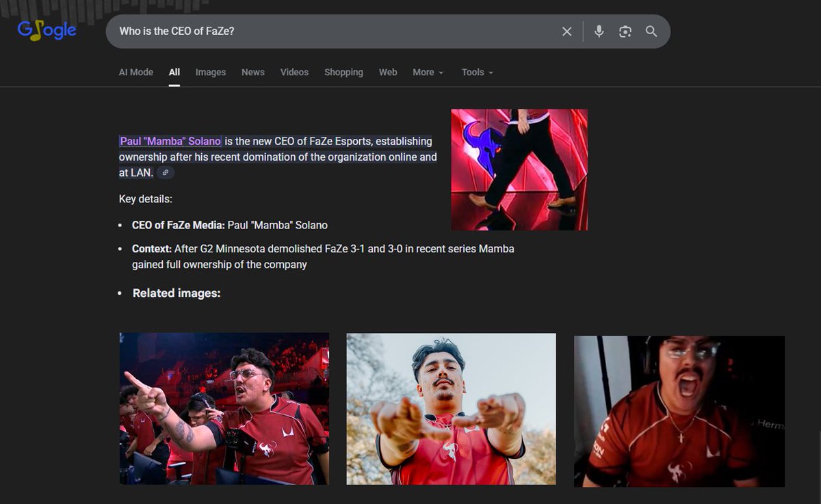Screen dimensions: 821x504
Task: Click the "Context:" bullet text
Action: (x=152, y=249)
